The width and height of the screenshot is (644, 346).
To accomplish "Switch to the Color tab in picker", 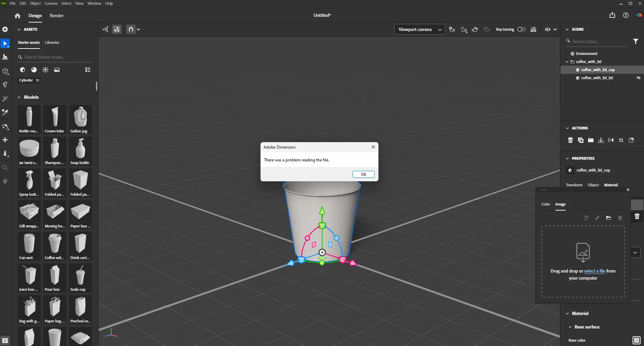I will pos(545,204).
